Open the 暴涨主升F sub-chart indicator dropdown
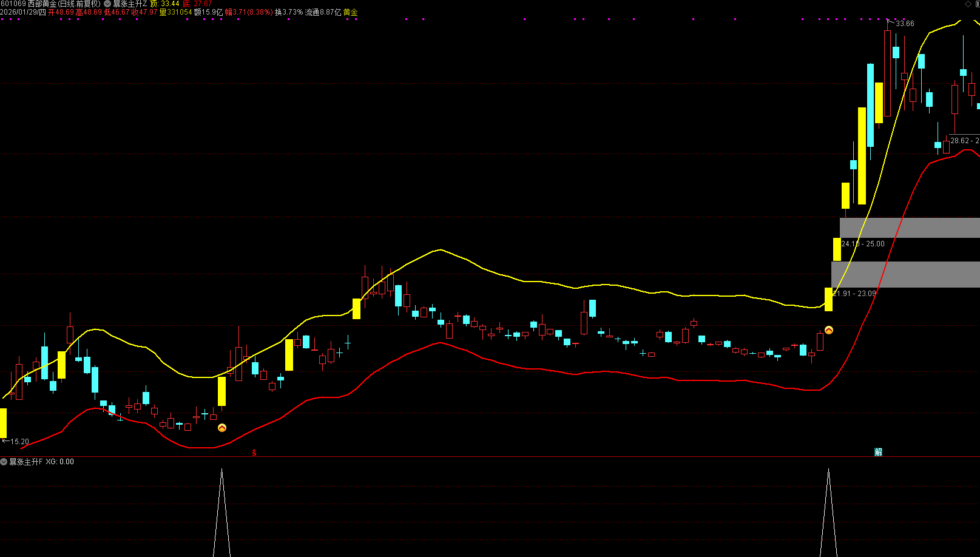The image size is (980, 557). click(4, 462)
